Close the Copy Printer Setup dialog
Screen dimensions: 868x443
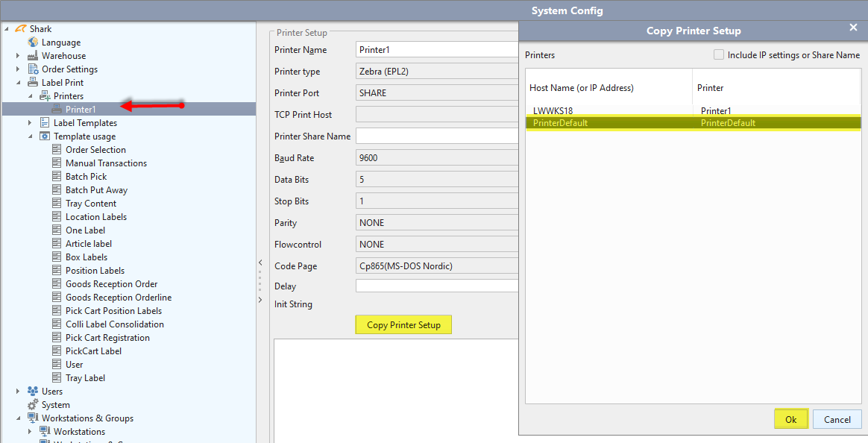click(853, 27)
